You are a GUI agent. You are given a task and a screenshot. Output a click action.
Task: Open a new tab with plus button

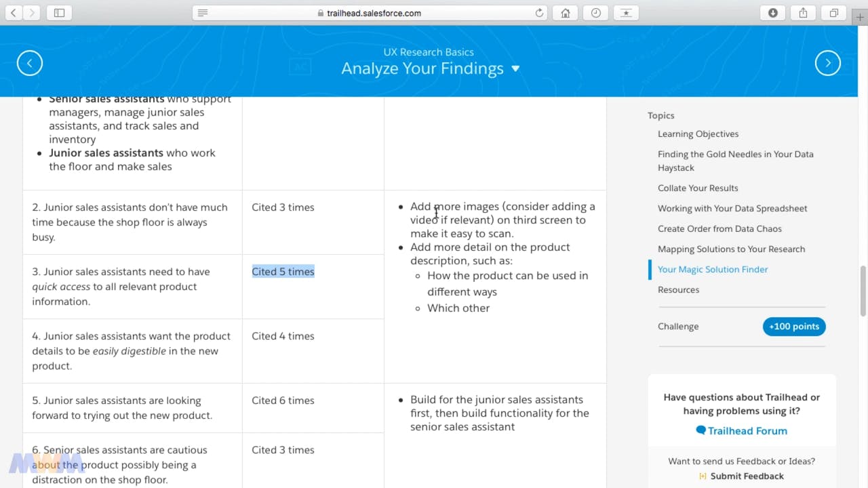[861, 18]
